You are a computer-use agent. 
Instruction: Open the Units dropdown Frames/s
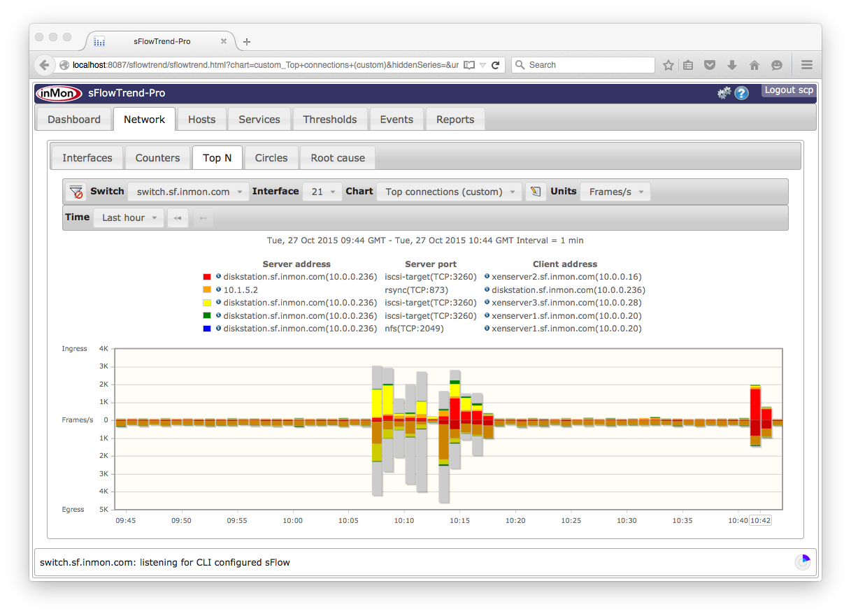615,192
